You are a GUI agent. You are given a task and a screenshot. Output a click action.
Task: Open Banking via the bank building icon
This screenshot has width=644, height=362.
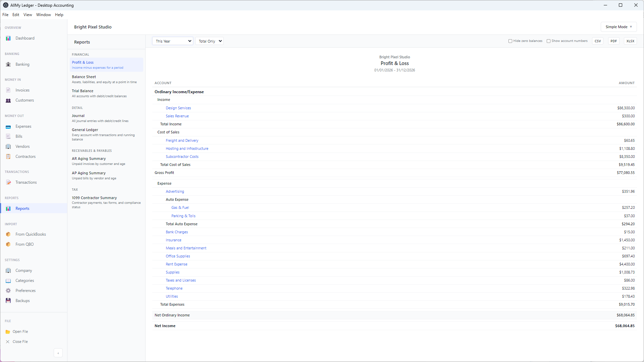pos(8,64)
